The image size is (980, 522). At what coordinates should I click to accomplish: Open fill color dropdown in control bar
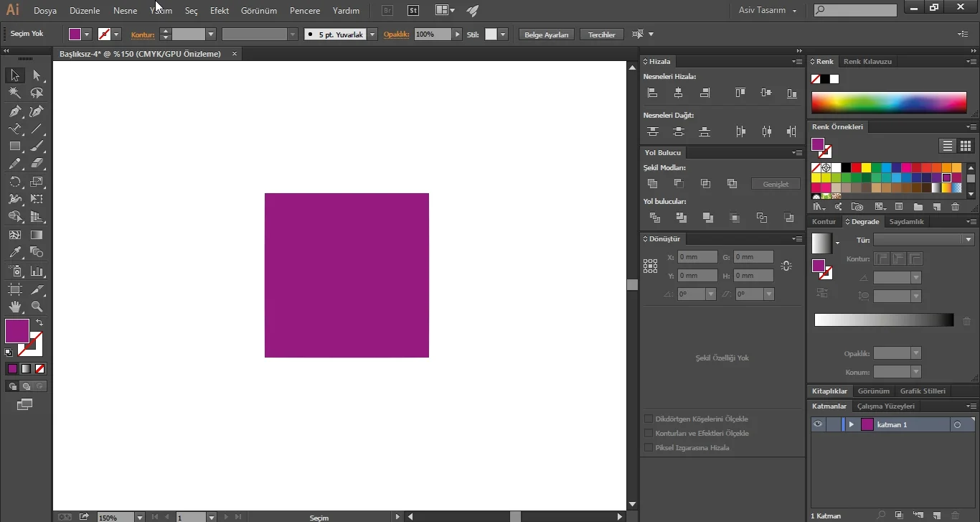click(x=87, y=34)
